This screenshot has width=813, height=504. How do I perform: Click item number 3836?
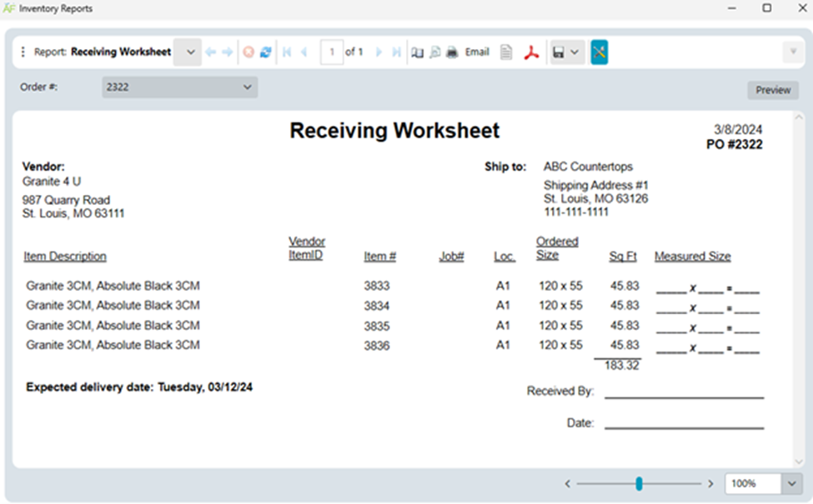click(376, 346)
